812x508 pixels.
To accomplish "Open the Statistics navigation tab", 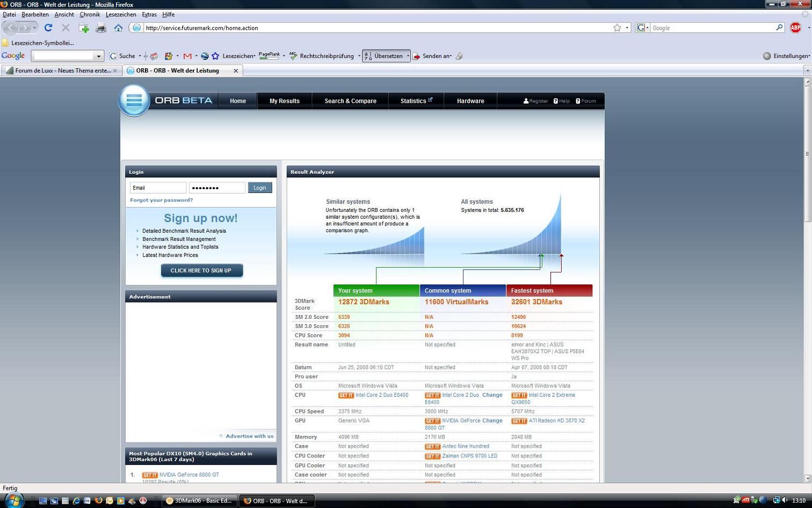I will coord(416,101).
